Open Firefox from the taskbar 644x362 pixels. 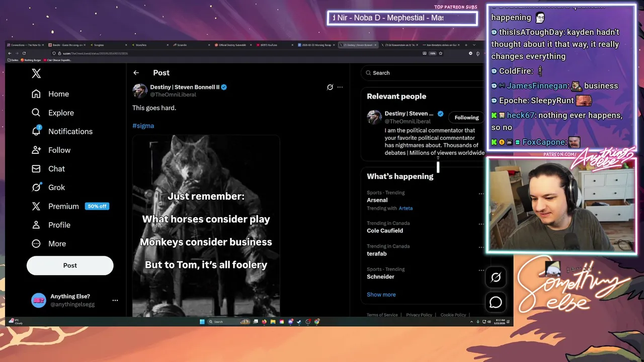point(264,322)
